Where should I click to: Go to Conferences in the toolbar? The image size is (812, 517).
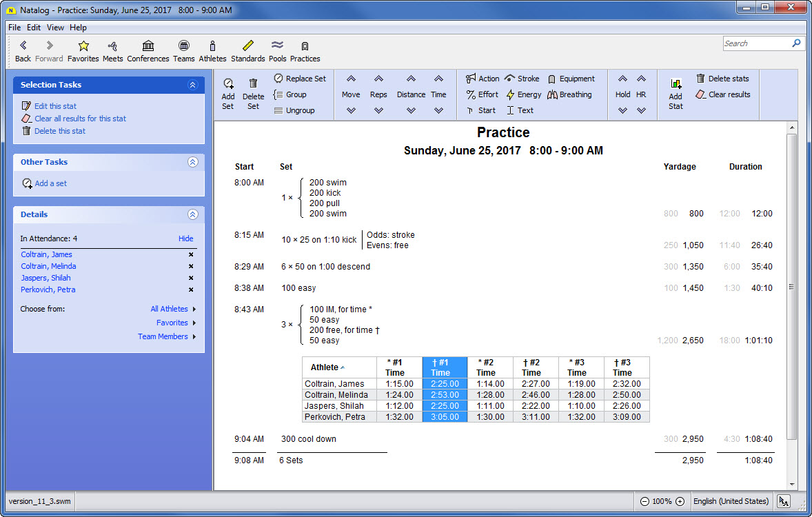click(x=148, y=46)
